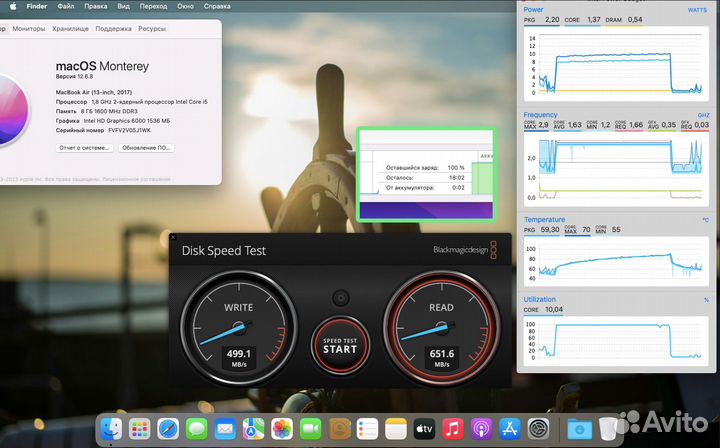Start the disk speed test
Image resolution: width=720 pixels, height=448 pixels.
coord(340,345)
